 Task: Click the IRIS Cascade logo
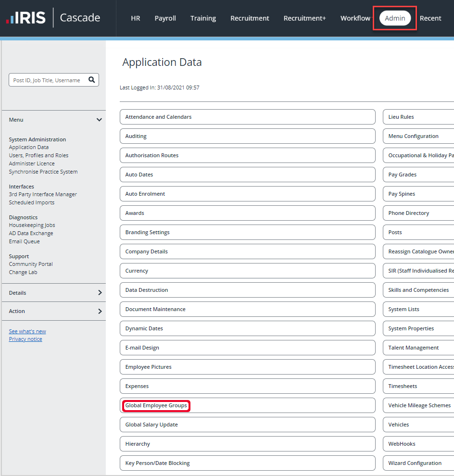click(53, 18)
